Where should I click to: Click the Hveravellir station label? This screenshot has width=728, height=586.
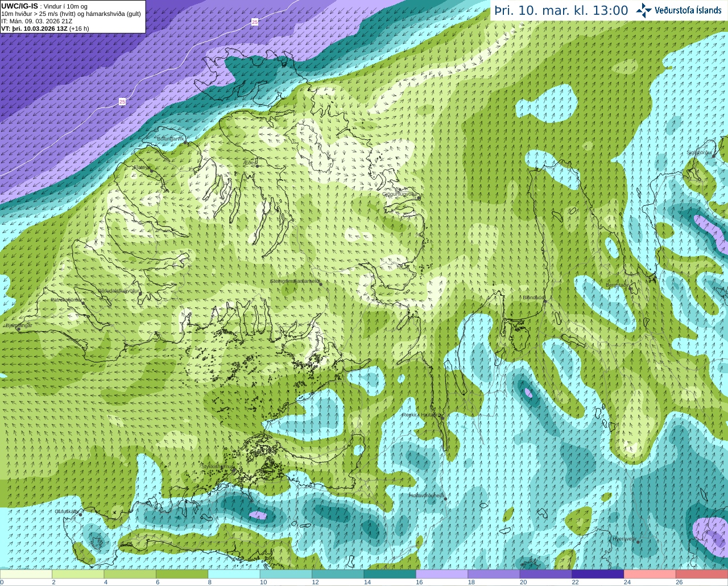(624, 539)
